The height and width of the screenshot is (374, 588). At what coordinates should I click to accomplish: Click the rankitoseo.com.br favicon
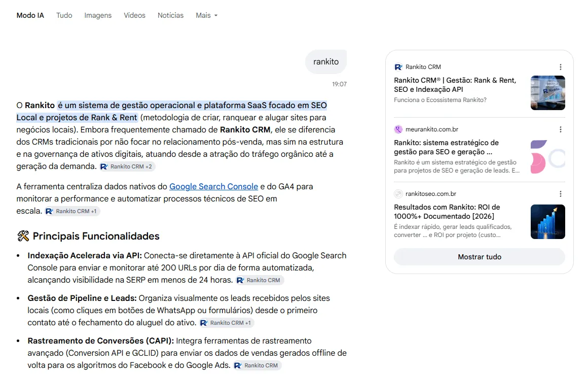click(x=398, y=194)
